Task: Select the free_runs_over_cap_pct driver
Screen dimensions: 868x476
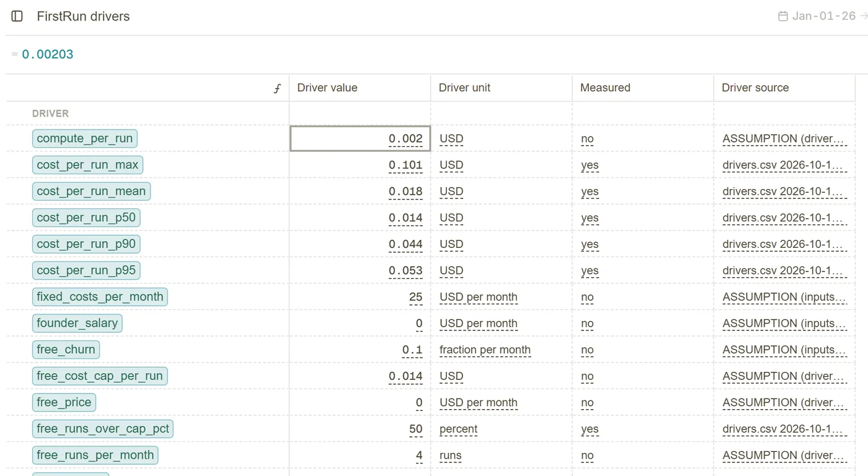Action: (102, 428)
